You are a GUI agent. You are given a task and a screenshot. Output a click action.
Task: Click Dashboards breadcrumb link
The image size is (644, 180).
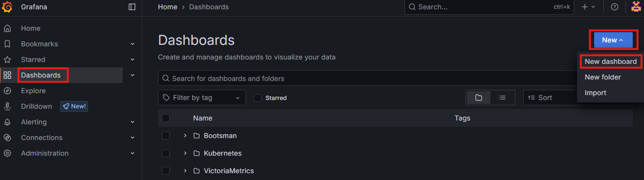[x=209, y=7]
